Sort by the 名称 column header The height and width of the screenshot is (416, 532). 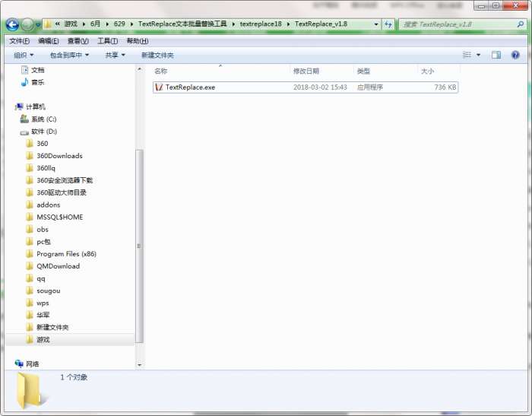click(x=161, y=71)
